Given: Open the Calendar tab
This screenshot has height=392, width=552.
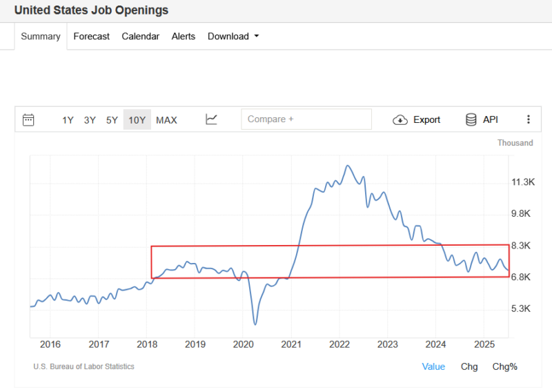Looking at the screenshot, I should pyautogui.click(x=141, y=37).
